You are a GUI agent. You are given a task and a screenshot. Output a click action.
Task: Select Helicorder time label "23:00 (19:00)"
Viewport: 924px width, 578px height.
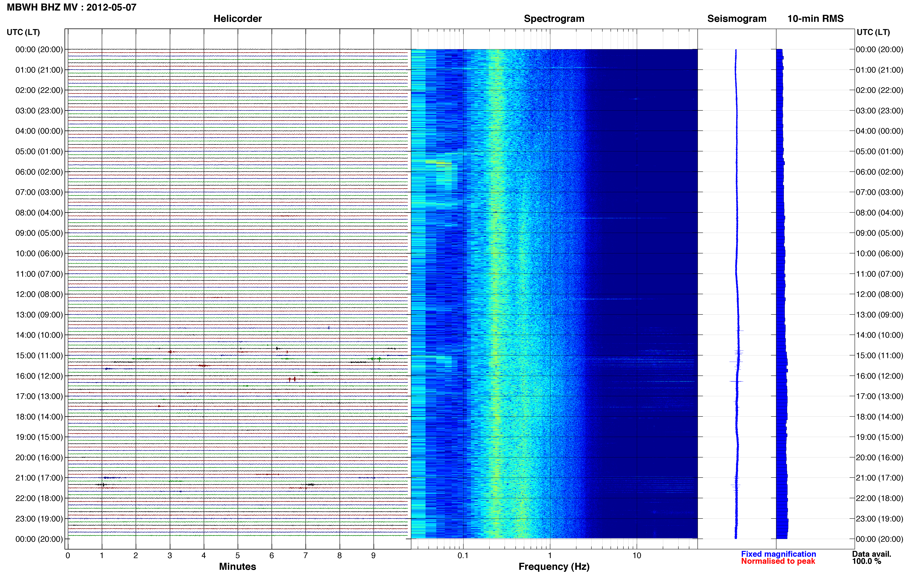[x=39, y=519]
